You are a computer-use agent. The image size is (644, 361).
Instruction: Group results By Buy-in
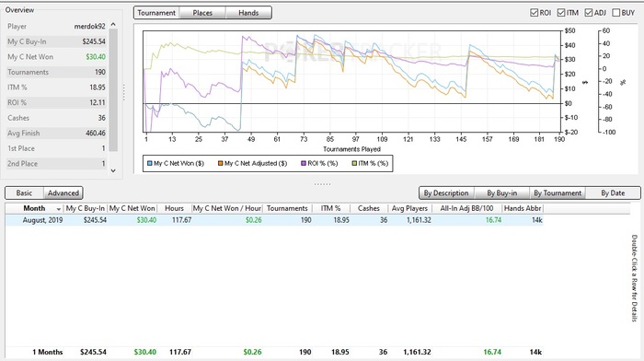pyautogui.click(x=502, y=192)
